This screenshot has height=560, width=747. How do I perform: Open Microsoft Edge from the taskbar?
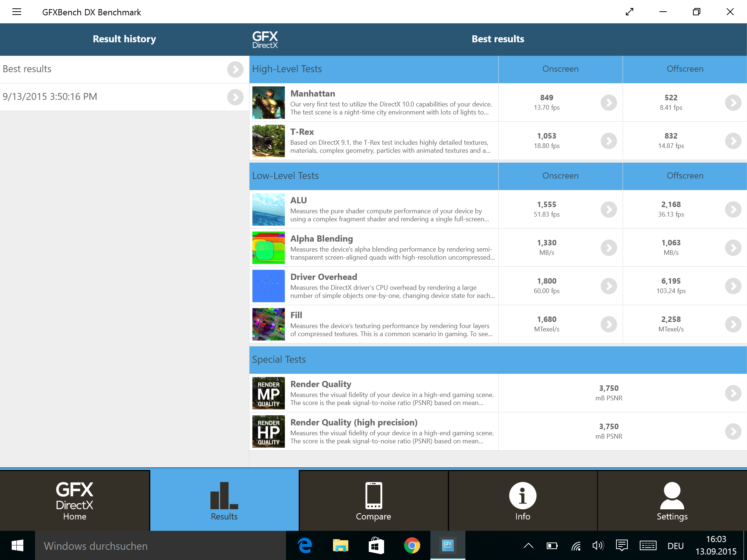305,546
